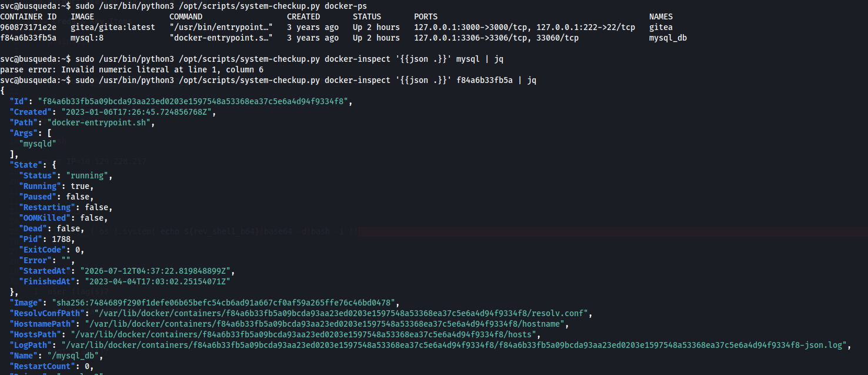
Task: Click the gitea/gitea:latest image name
Action: tap(113, 27)
